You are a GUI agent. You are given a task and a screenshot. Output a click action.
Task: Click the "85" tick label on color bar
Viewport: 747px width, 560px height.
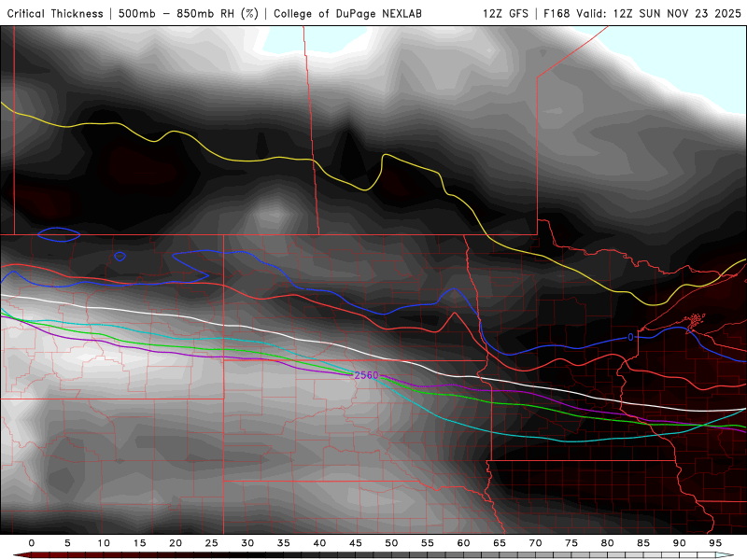click(643, 543)
